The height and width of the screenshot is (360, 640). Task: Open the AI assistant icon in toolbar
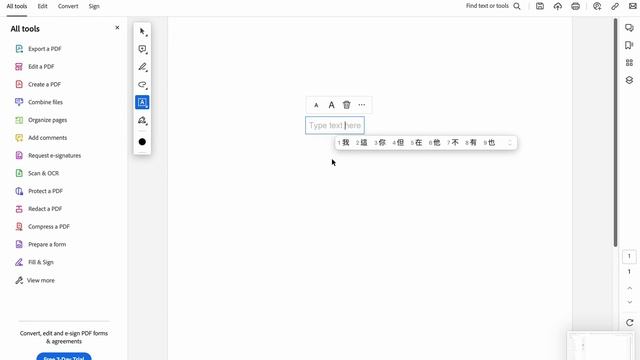click(x=597, y=6)
